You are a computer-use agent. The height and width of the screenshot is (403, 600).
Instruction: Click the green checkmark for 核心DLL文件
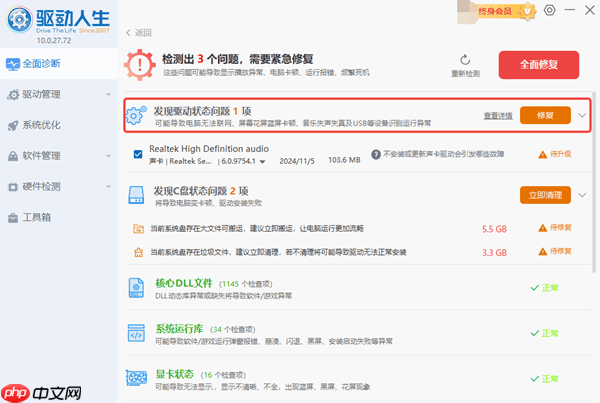535,288
